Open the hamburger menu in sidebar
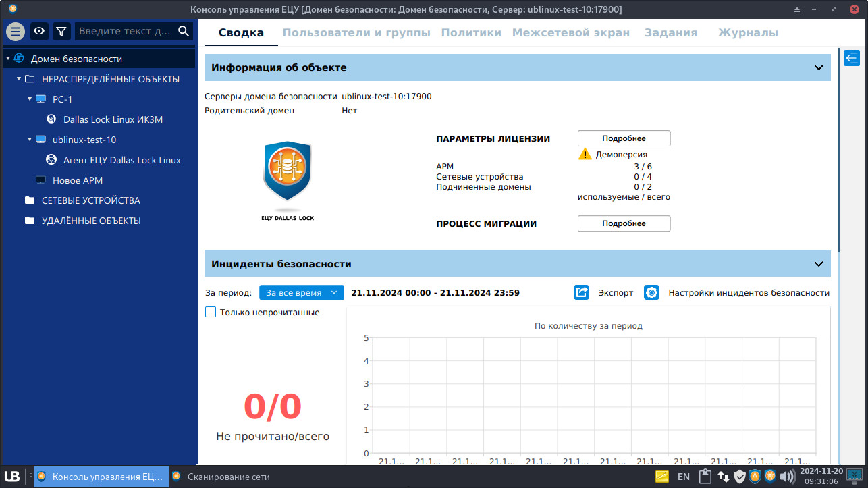The image size is (868, 488). coord(16,31)
